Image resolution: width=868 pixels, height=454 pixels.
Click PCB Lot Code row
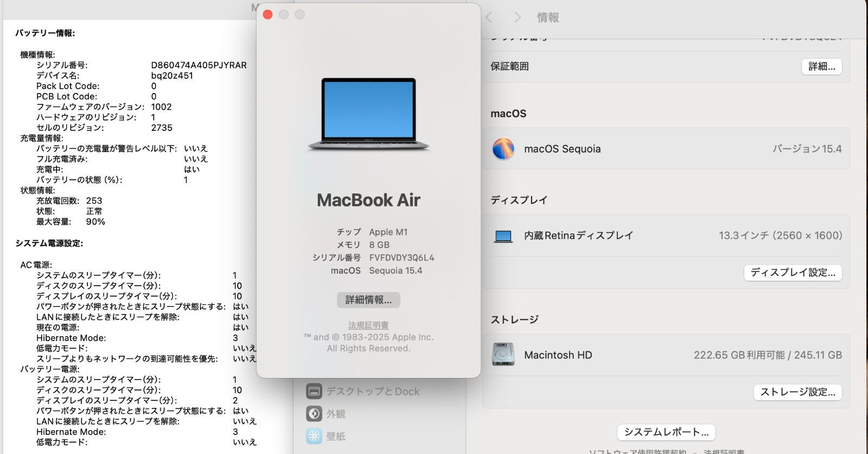96,97
